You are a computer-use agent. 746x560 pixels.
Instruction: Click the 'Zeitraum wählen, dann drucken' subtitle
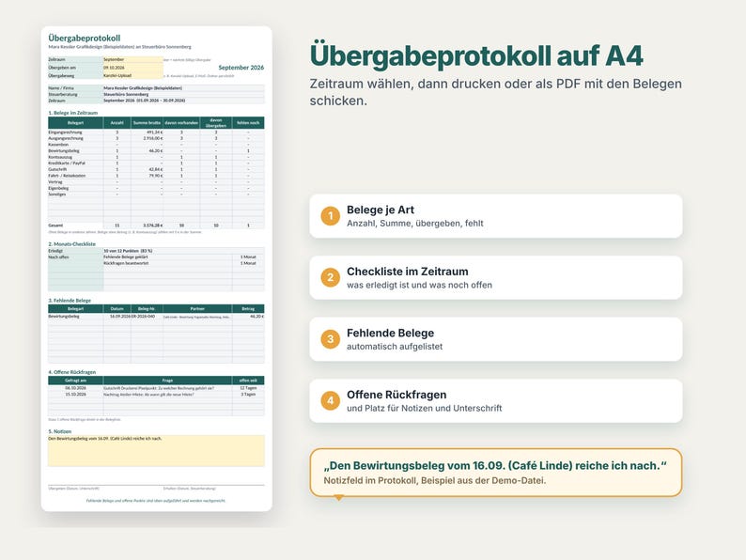(496, 92)
